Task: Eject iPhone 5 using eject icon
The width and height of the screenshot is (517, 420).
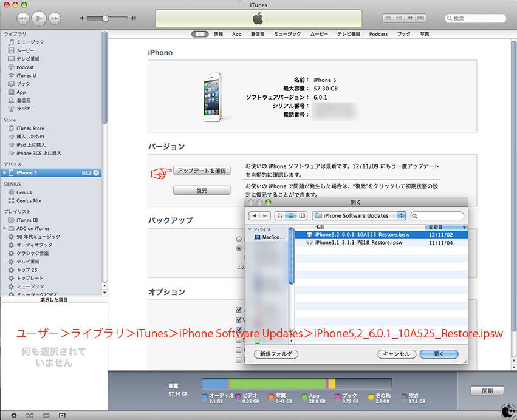Action: [x=96, y=172]
